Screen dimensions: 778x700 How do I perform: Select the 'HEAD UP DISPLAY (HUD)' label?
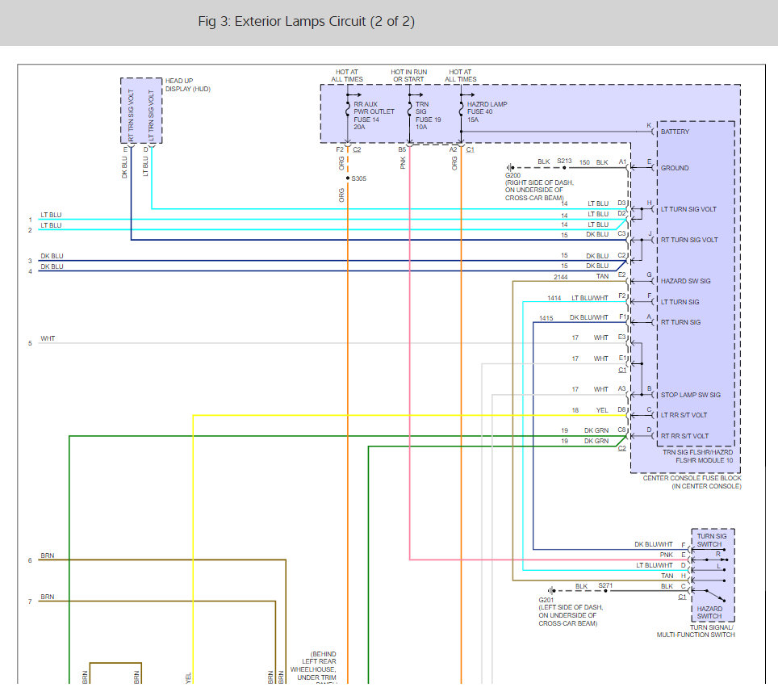point(187,85)
